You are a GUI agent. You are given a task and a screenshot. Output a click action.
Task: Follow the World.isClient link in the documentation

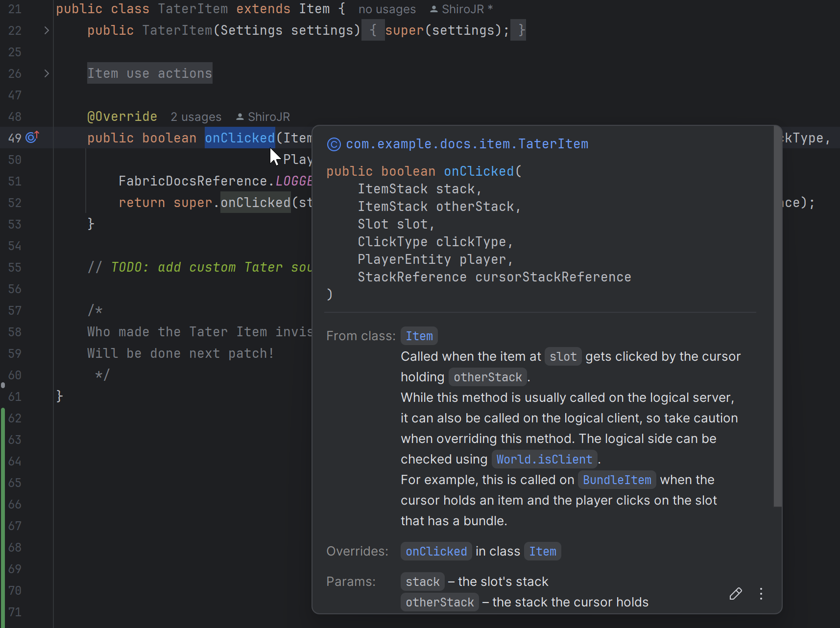click(545, 459)
